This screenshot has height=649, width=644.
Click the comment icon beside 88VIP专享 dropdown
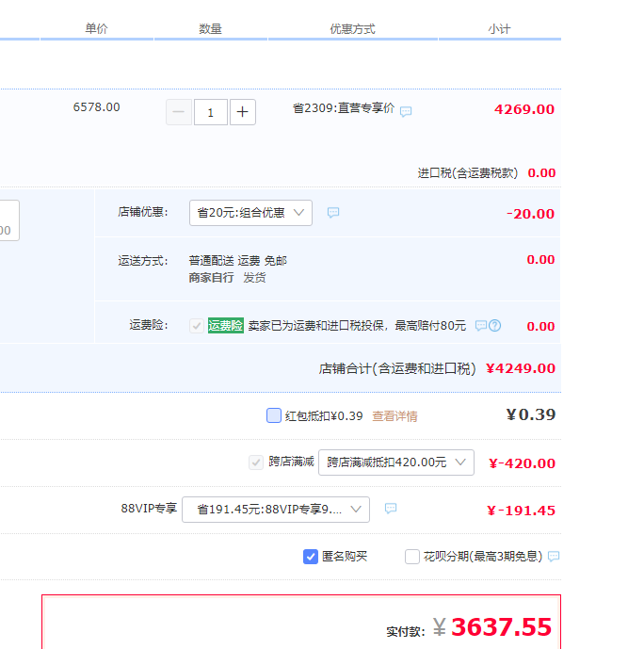pos(391,509)
